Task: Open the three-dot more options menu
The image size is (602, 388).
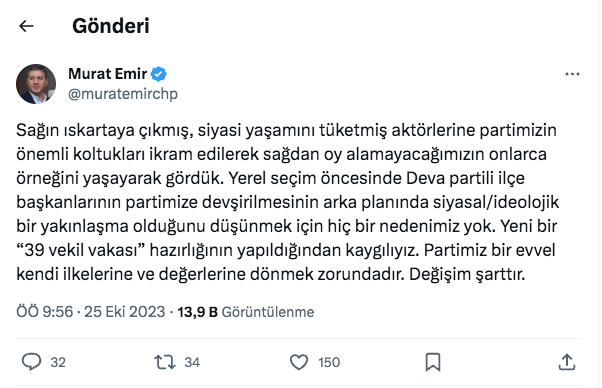Action: (572, 74)
